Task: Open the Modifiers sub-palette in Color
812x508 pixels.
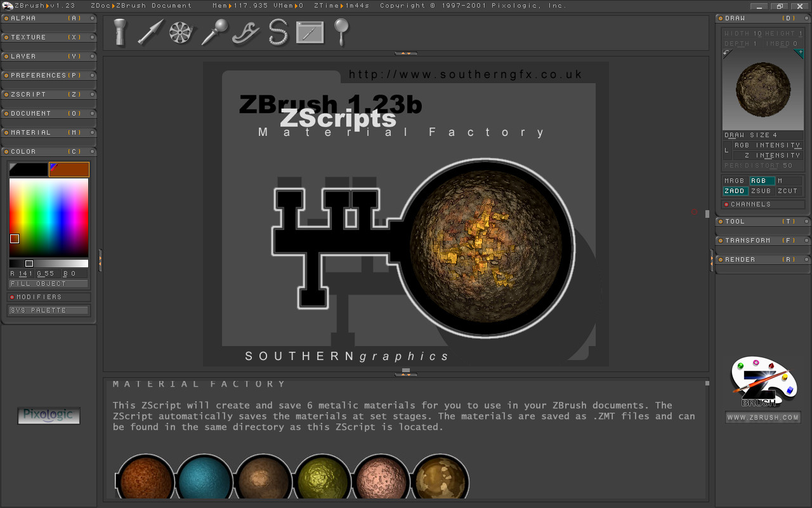Action: (49, 297)
